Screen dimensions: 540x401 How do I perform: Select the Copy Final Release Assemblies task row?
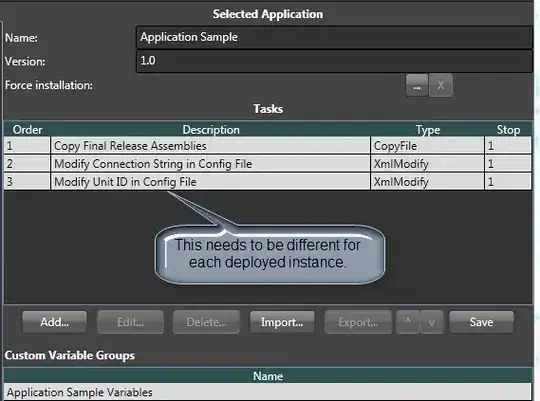268,146
